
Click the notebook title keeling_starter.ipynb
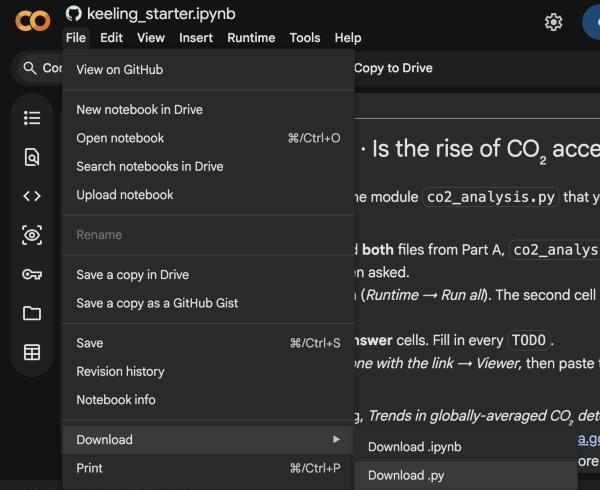[x=161, y=14]
